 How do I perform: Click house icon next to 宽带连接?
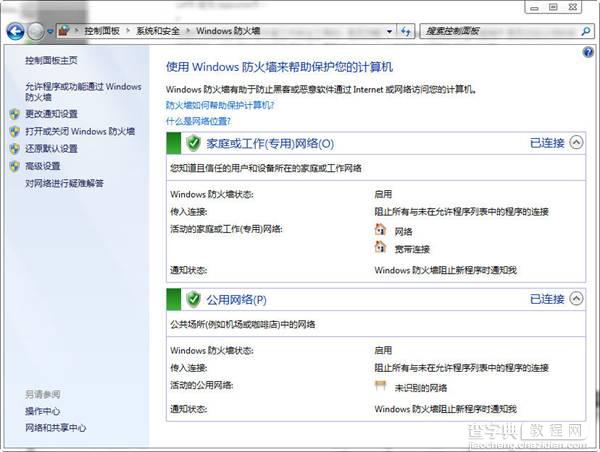(380, 247)
